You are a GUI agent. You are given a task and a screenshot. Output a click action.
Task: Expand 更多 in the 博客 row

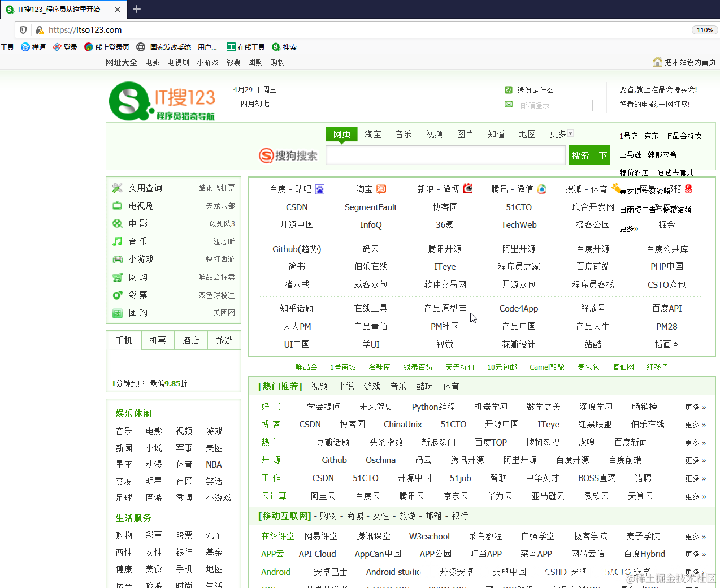[696, 425]
